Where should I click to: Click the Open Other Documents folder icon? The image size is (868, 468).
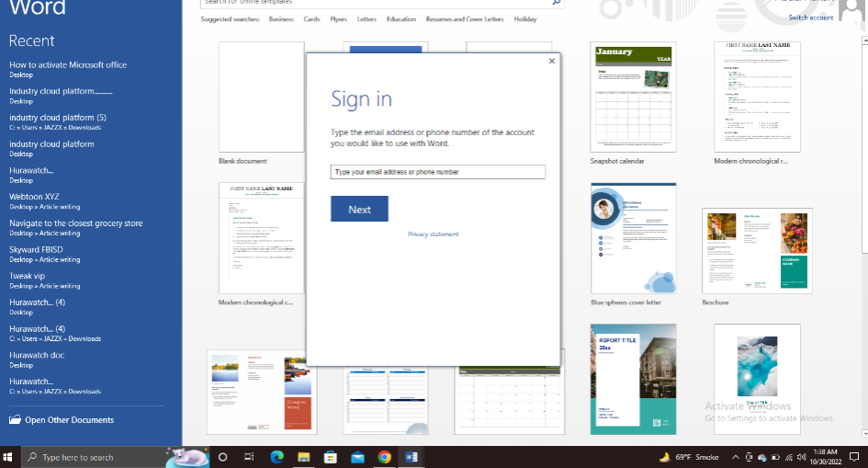(x=15, y=420)
